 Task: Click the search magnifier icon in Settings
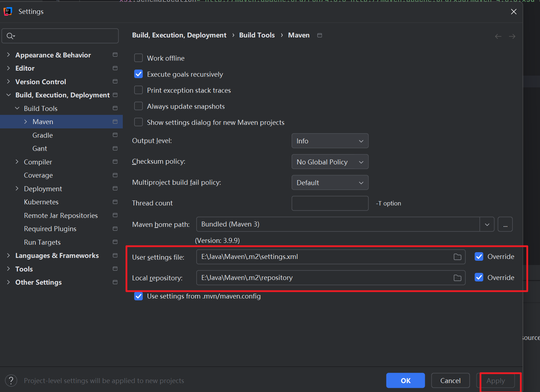pyautogui.click(x=10, y=36)
